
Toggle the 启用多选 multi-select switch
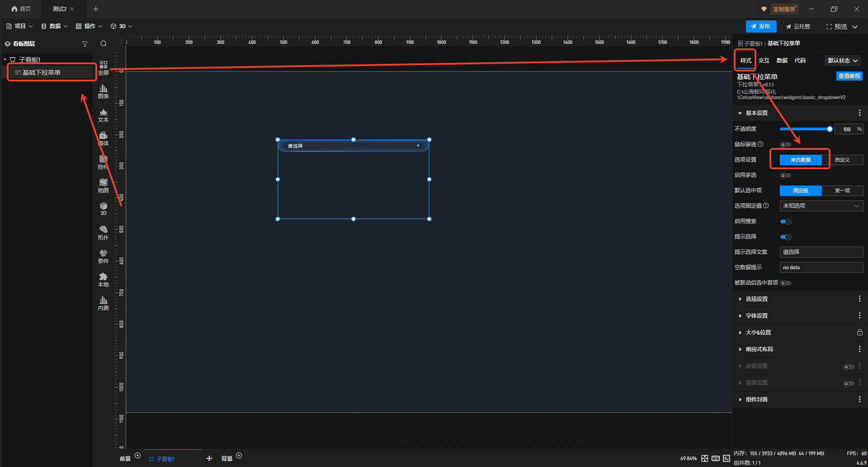(786, 176)
